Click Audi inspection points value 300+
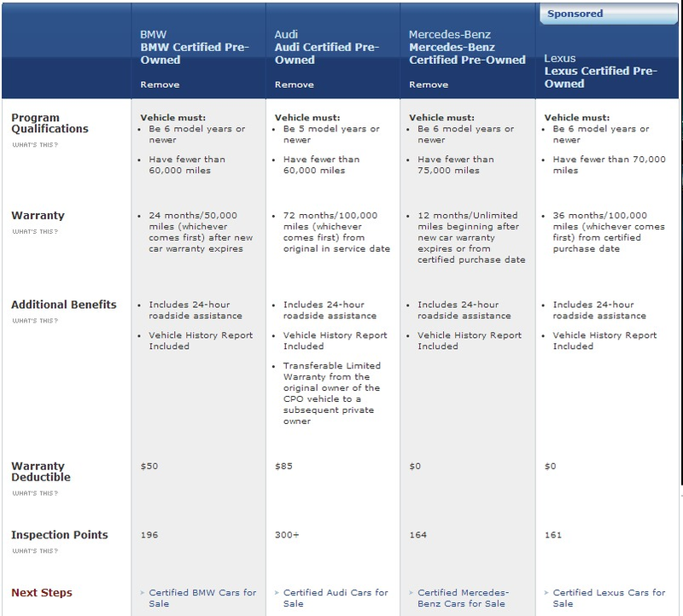 [x=287, y=535]
